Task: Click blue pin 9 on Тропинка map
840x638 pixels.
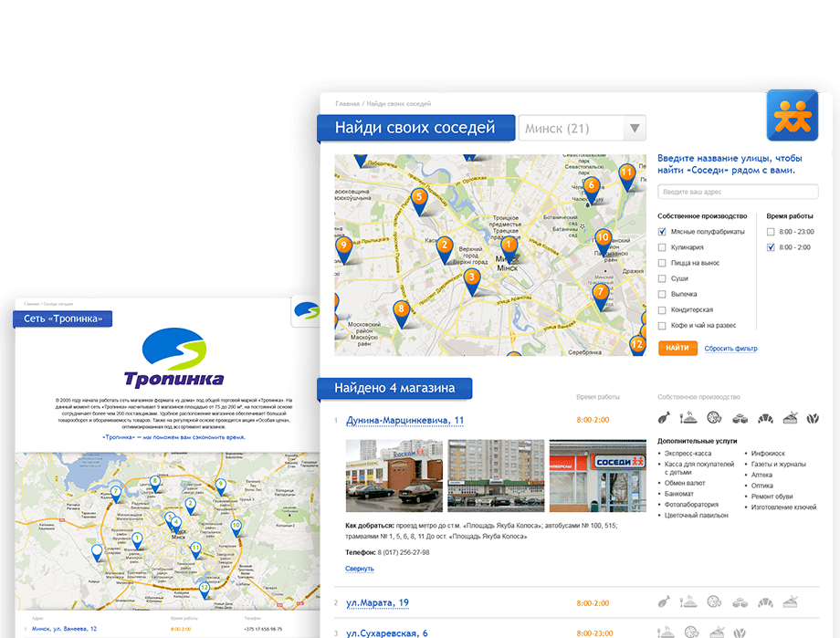Action: tap(220, 486)
